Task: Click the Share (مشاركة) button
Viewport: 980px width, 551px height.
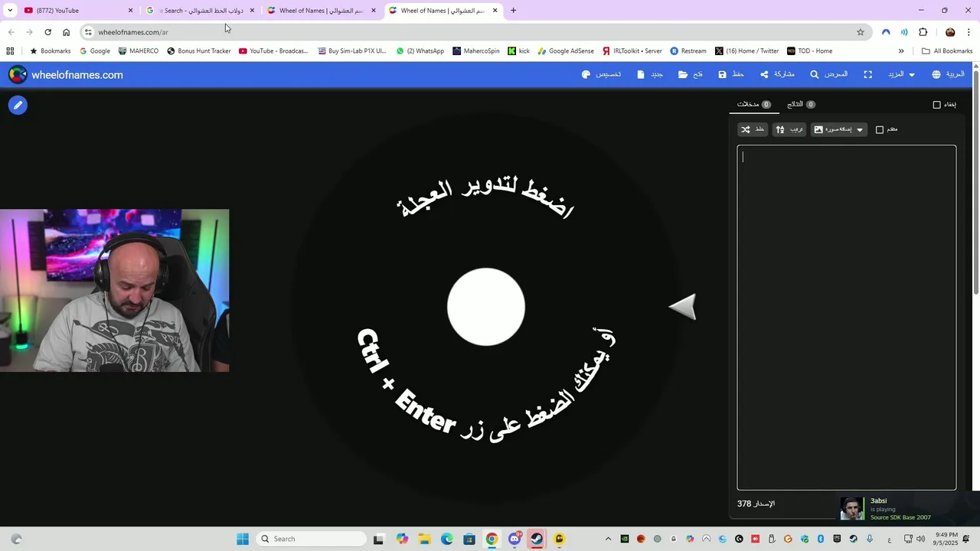Action: 777,74
